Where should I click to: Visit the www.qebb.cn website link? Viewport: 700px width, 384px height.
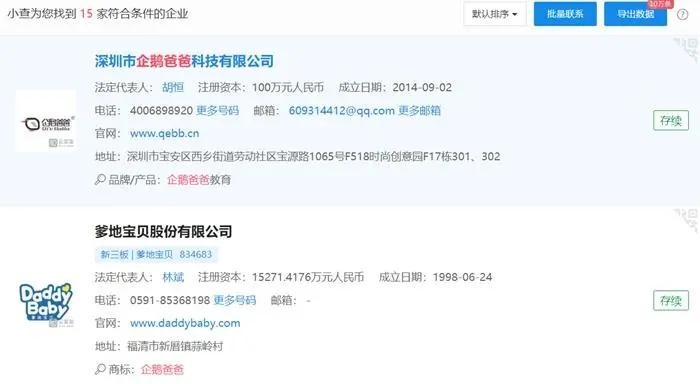click(x=165, y=133)
